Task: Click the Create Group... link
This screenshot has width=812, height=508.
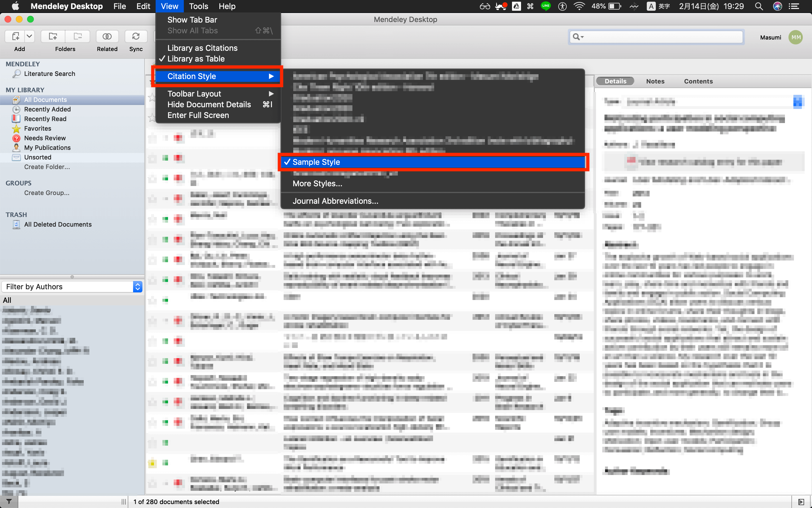Action: pos(47,193)
